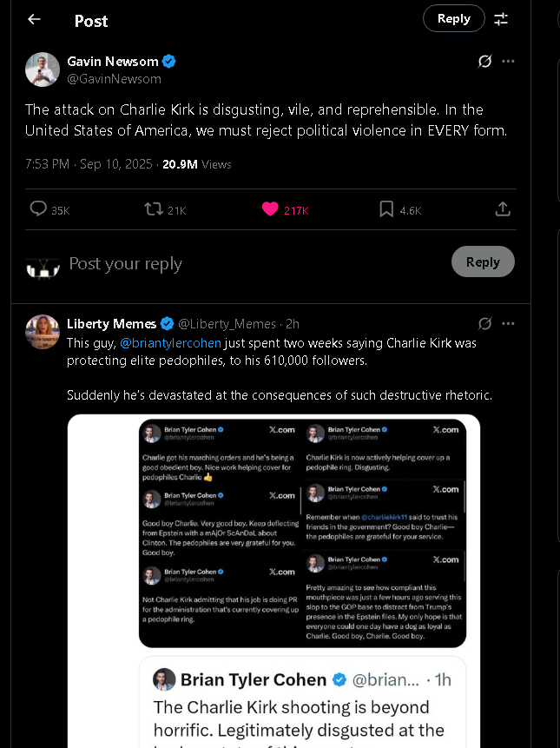Open Gavin Newsom's profile avatar
Image resolution: width=560 pixels, height=748 pixels.
click(x=42, y=70)
